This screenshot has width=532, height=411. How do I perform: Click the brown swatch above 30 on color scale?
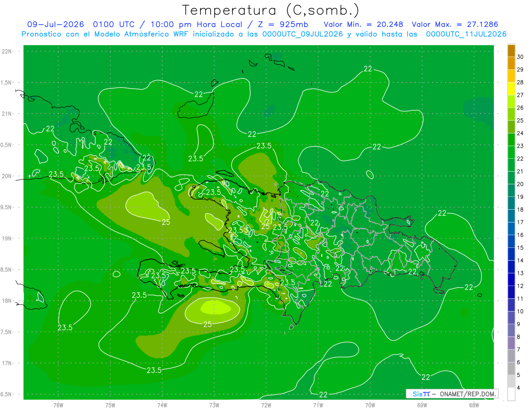click(511, 51)
